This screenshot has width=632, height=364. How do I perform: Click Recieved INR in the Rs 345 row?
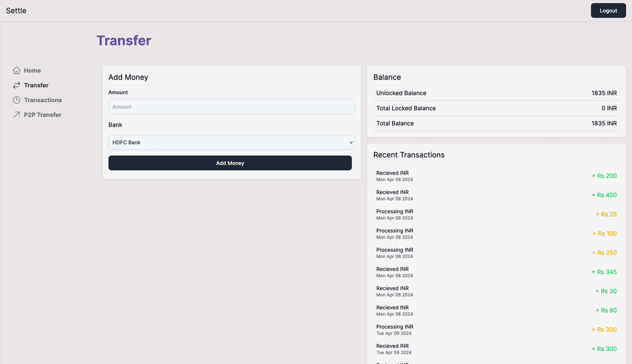coord(392,269)
